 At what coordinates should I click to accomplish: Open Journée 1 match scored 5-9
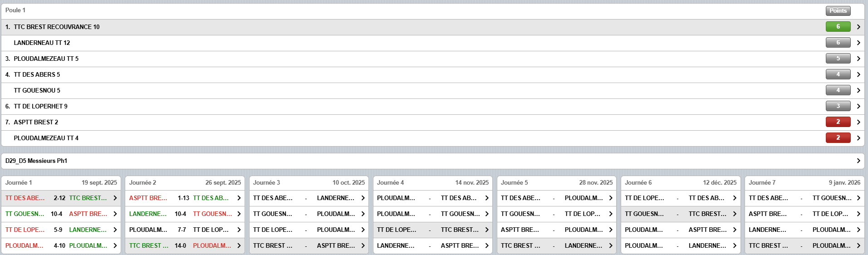coord(115,230)
